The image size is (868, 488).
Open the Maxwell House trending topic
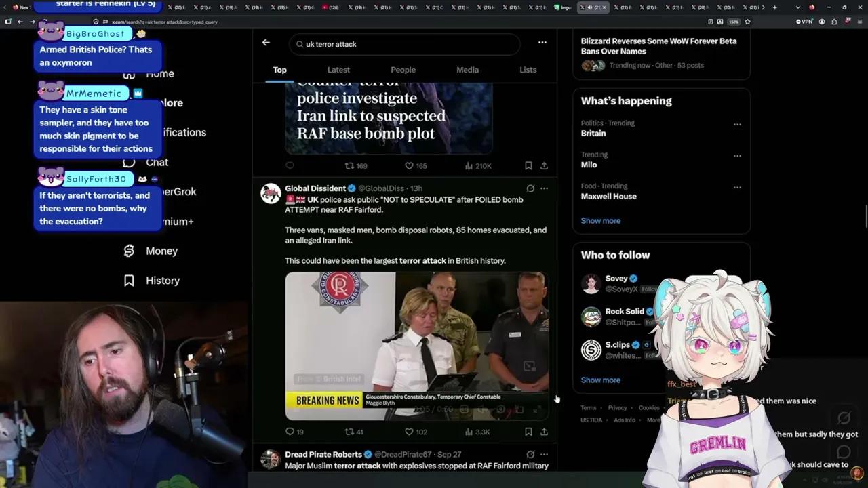(x=608, y=197)
